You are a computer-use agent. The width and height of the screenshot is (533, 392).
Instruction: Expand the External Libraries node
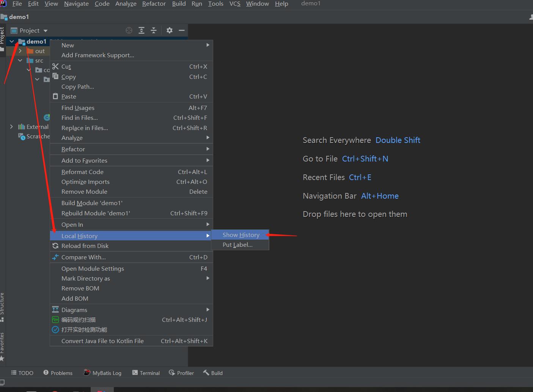click(11, 127)
